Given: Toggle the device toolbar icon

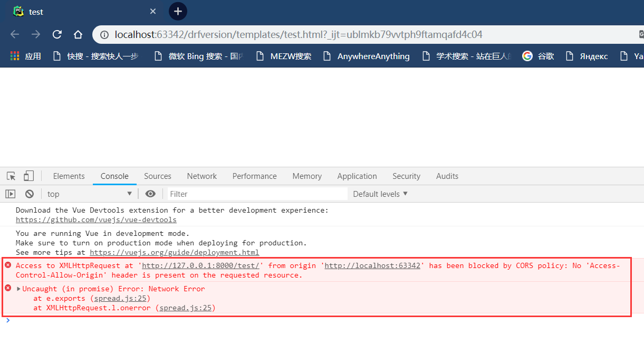Looking at the screenshot, I should [x=28, y=176].
